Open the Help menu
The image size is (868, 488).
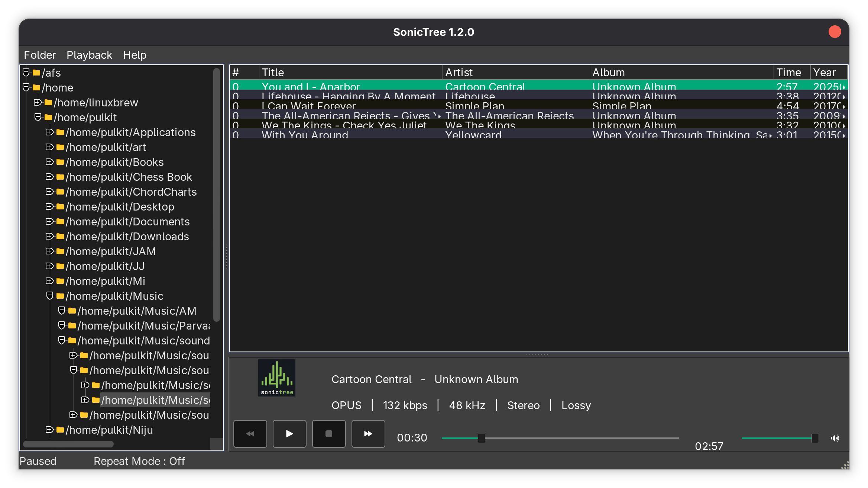point(135,55)
